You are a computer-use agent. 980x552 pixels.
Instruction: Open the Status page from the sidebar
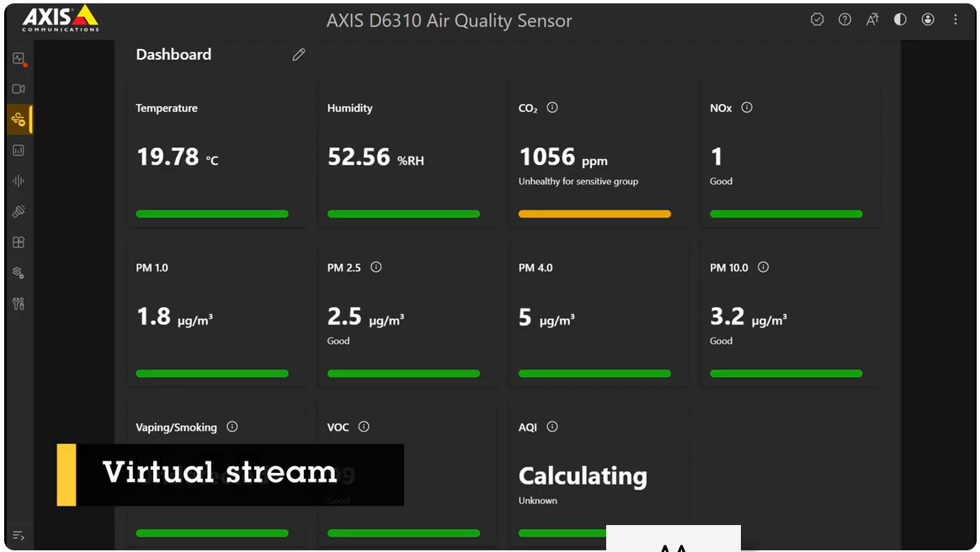[x=19, y=59]
